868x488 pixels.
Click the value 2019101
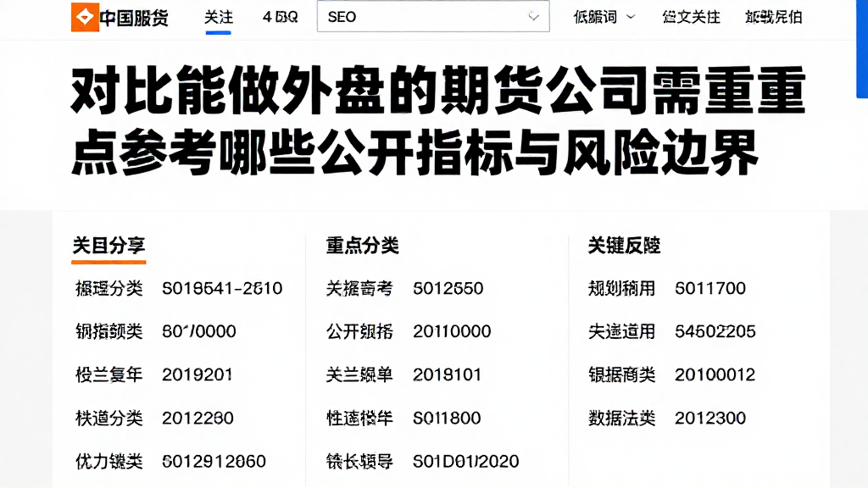tap(448, 374)
